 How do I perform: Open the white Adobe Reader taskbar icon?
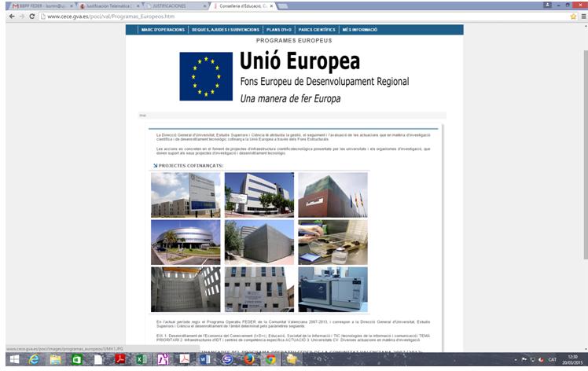tap(184, 359)
